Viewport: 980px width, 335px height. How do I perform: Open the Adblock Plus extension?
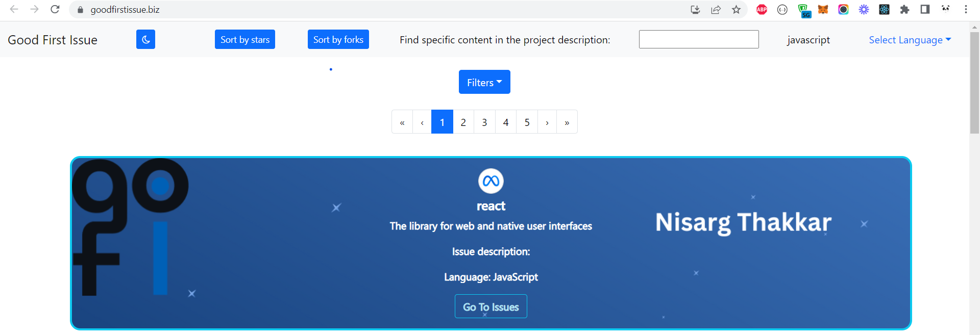point(762,9)
